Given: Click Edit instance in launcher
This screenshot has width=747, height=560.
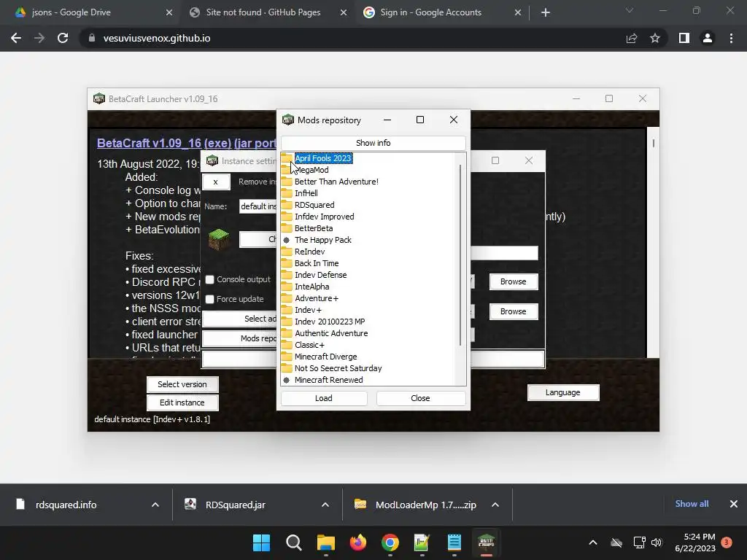Looking at the screenshot, I should 182,402.
